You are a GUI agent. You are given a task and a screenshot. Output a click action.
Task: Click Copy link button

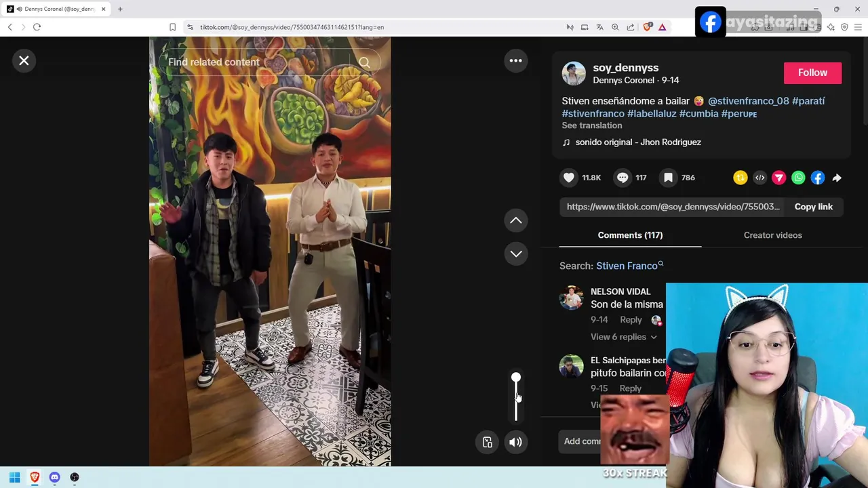pos(813,207)
